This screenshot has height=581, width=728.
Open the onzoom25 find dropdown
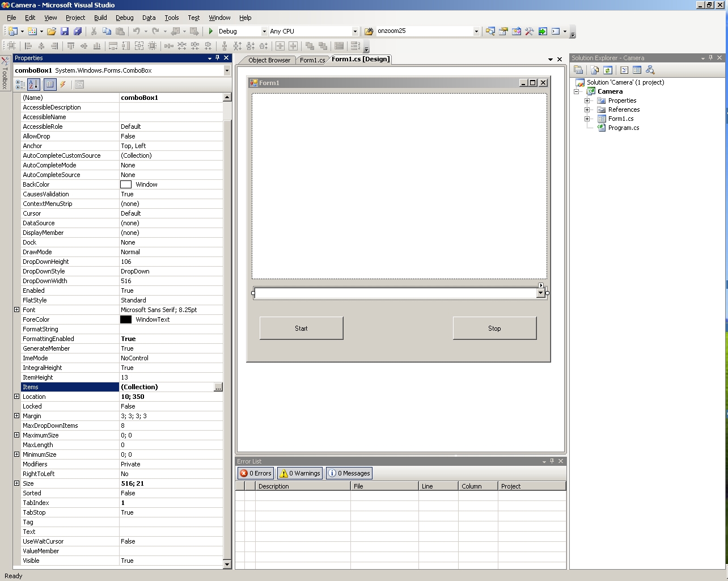click(x=476, y=31)
